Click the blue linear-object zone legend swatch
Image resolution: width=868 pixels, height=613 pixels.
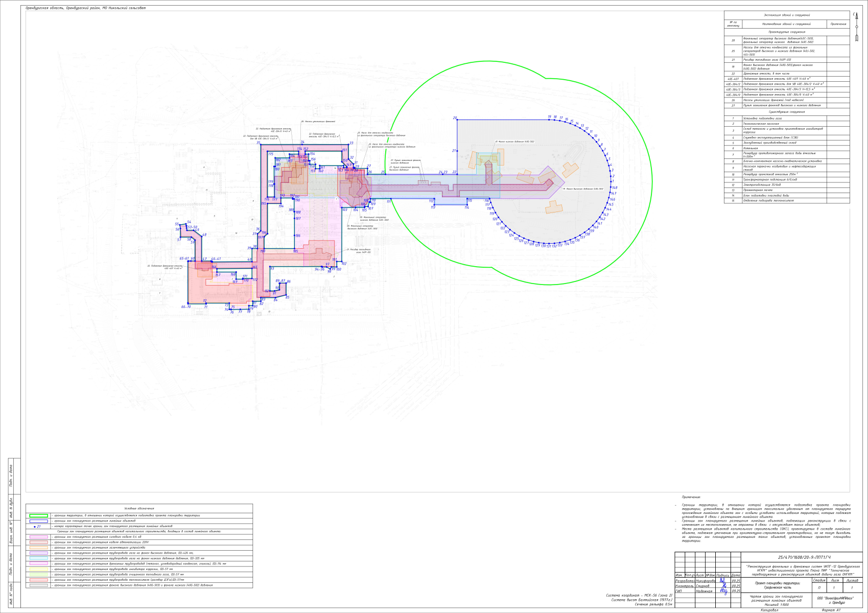click(39, 521)
